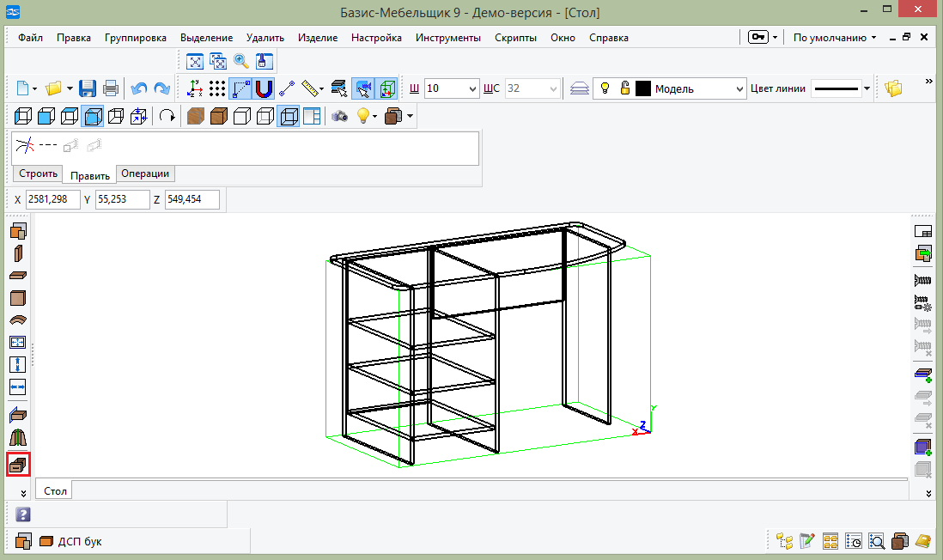The width and height of the screenshot is (943, 560).
Task: Click the camera snapshot icon
Action: 340,116
